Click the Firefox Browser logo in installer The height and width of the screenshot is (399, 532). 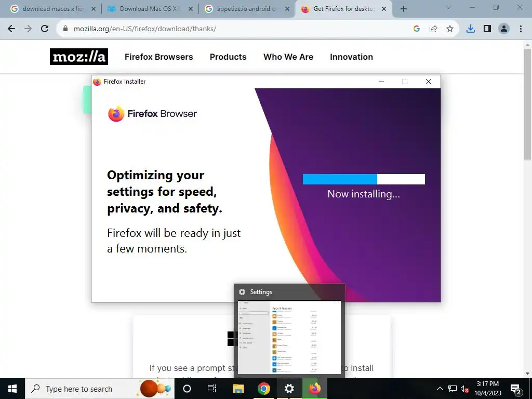(x=152, y=113)
